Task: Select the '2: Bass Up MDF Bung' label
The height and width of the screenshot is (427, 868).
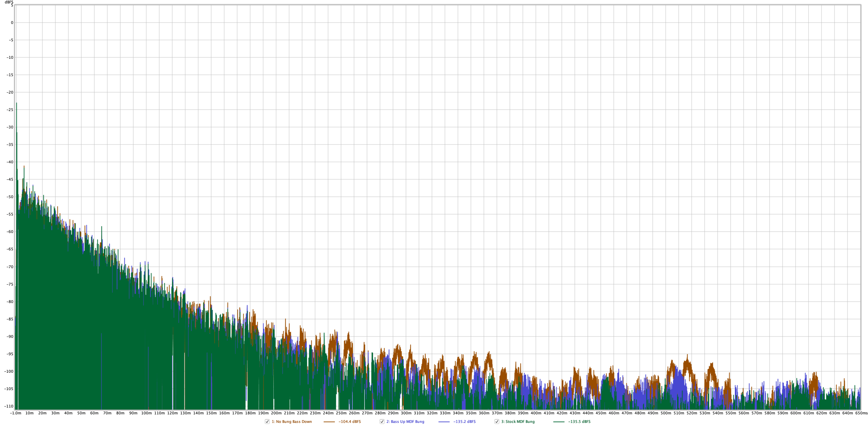Action: 405,422
